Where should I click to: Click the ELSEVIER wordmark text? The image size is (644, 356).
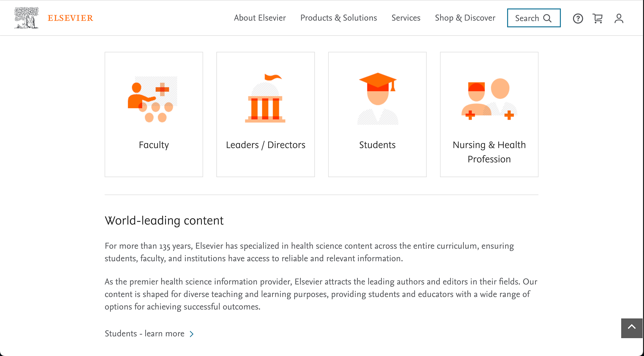(x=70, y=18)
